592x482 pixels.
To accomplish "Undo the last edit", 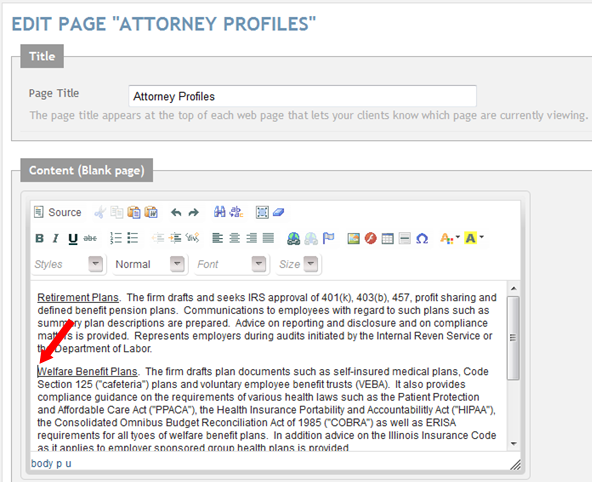I will (x=176, y=213).
